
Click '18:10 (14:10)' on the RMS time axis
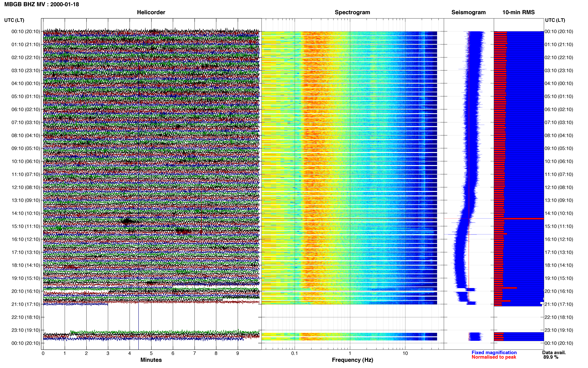(559, 265)
